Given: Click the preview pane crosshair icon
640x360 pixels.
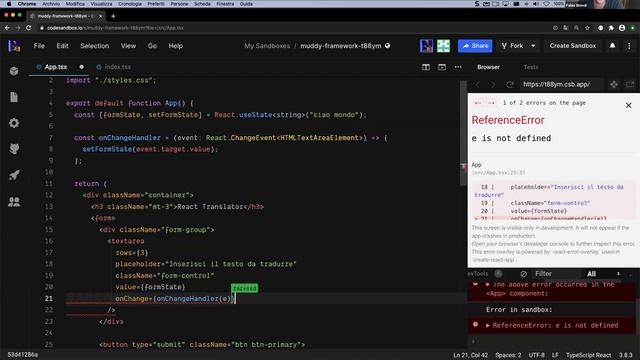Looking at the screenshot, I should [x=614, y=84].
